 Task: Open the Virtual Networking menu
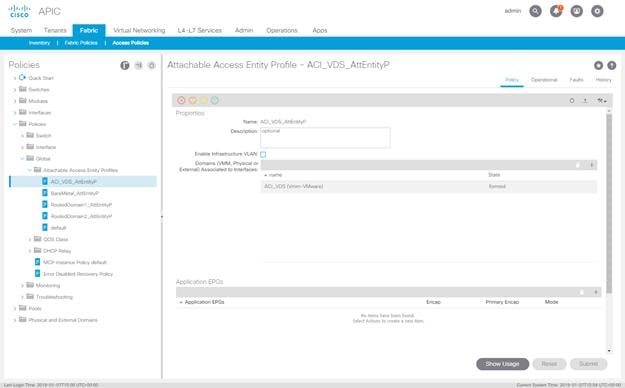(x=139, y=30)
